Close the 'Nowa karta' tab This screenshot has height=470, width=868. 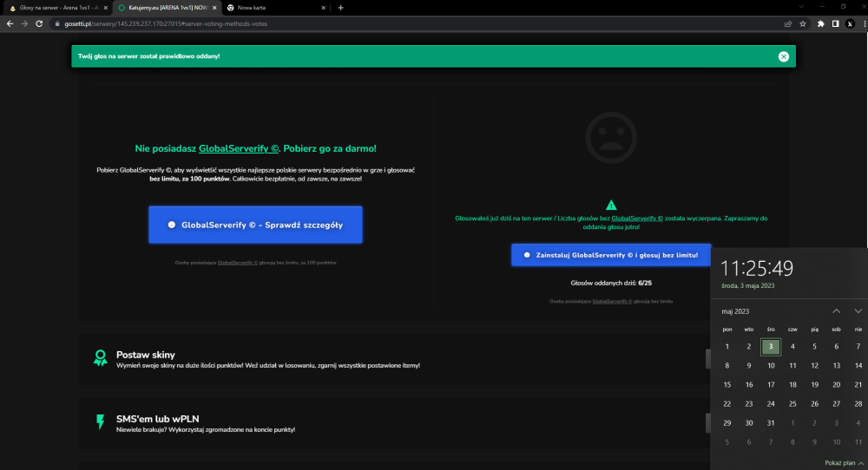point(323,8)
